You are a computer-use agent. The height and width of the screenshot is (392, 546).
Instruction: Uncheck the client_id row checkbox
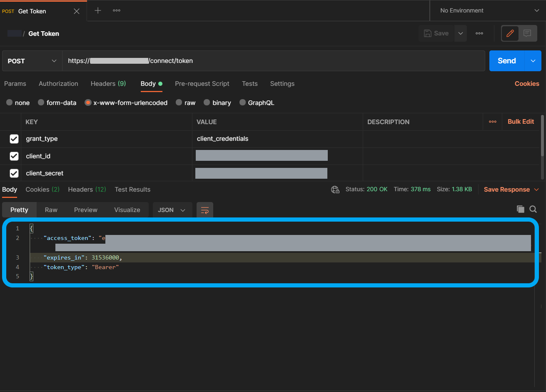(14, 156)
